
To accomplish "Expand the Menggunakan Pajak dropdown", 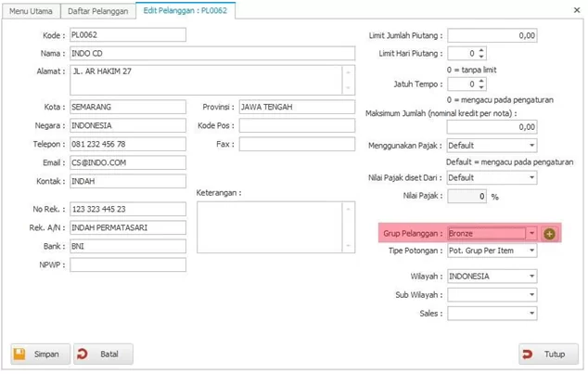I will tap(531, 146).
